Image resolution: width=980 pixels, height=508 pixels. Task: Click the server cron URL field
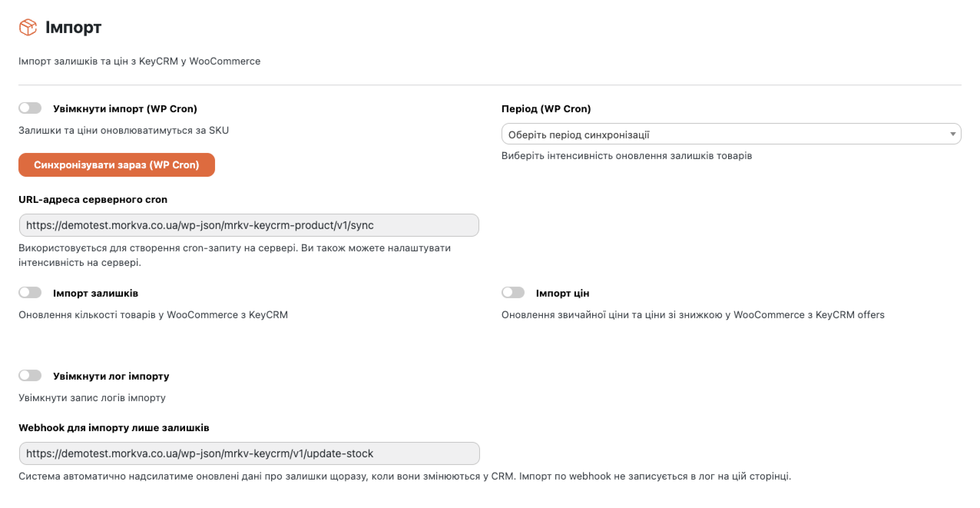tap(249, 225)
